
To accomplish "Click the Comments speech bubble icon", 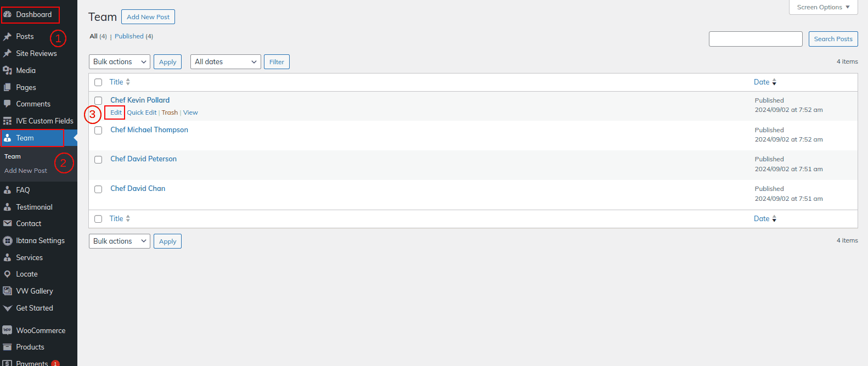I will [7, 104].
